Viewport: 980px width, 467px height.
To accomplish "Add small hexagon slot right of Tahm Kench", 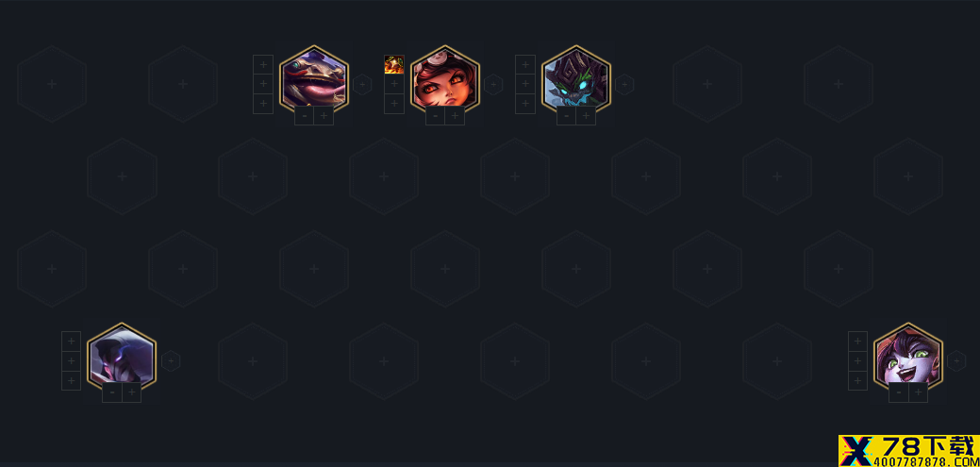I will (x=362, y=84).
